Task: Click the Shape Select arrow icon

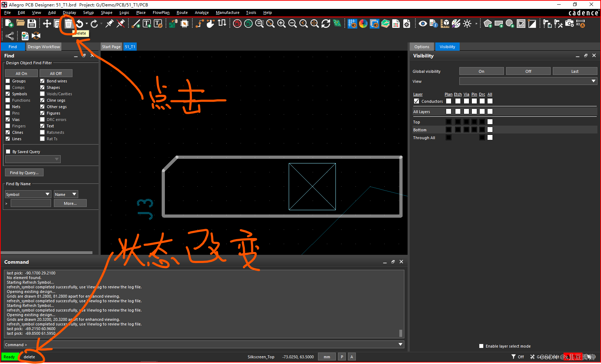Action: point(521,24)
